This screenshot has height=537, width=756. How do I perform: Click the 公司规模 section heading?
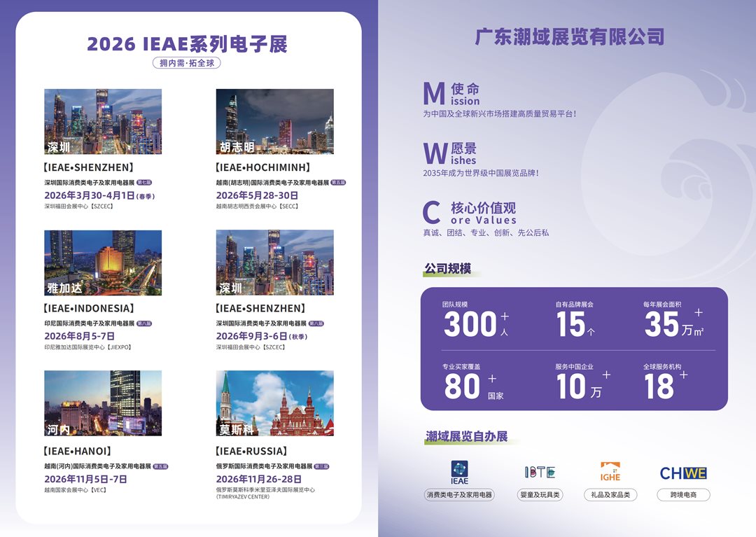coord(448,269)
